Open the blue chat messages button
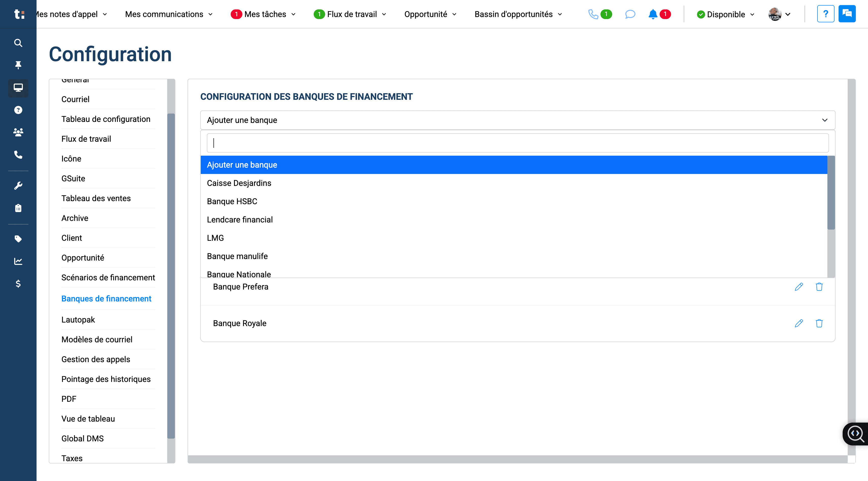Screen dimensions: 868x481 (x=847, y=14)
